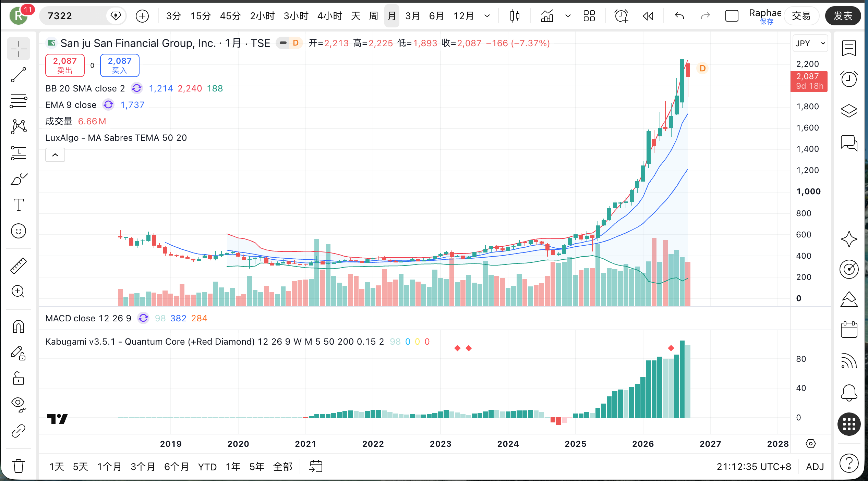The height and width of the screenshot is (481, 868).
Task: Open the MACD close 12 26 9 legend
Action: pyautogui.click(x=88, y=318)
